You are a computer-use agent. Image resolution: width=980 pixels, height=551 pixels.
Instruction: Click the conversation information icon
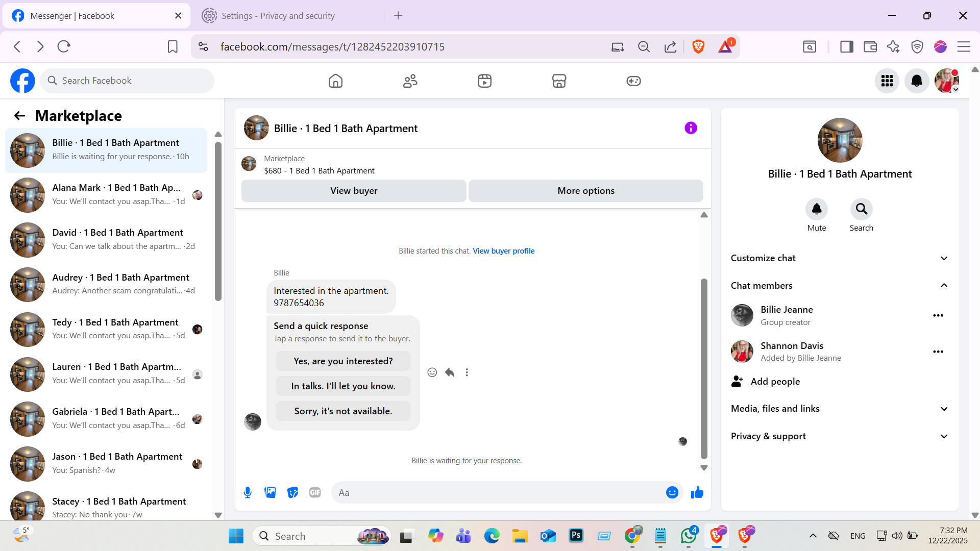691,128
